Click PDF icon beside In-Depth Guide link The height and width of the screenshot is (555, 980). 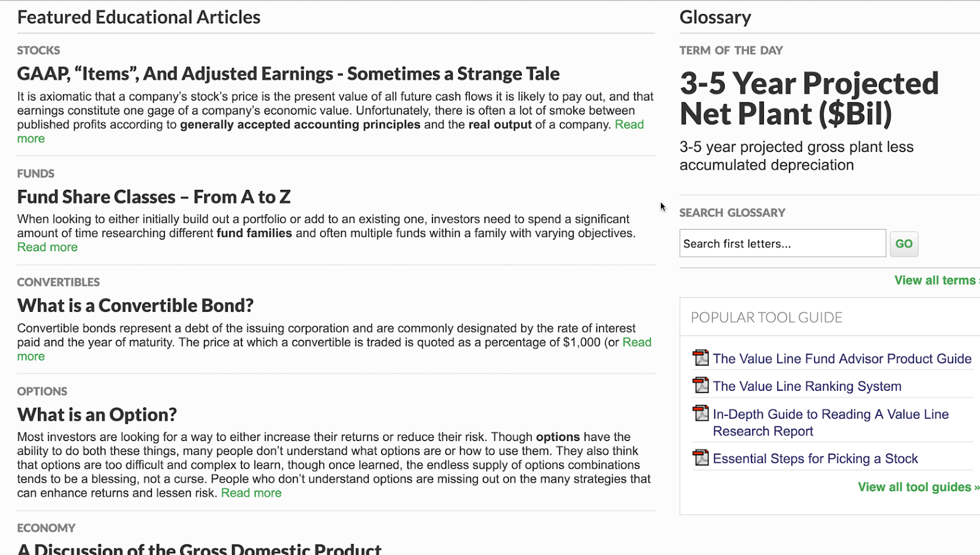click(700, 413)
